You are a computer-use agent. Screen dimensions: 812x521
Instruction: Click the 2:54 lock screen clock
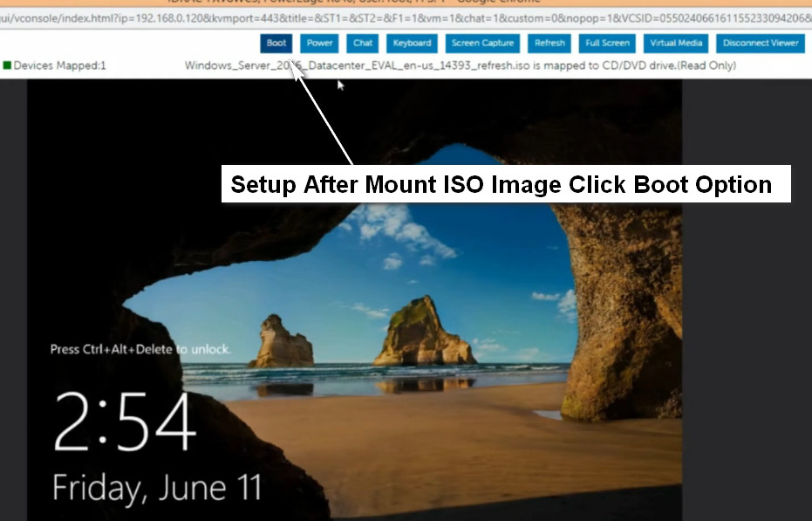tap(126, 421)
